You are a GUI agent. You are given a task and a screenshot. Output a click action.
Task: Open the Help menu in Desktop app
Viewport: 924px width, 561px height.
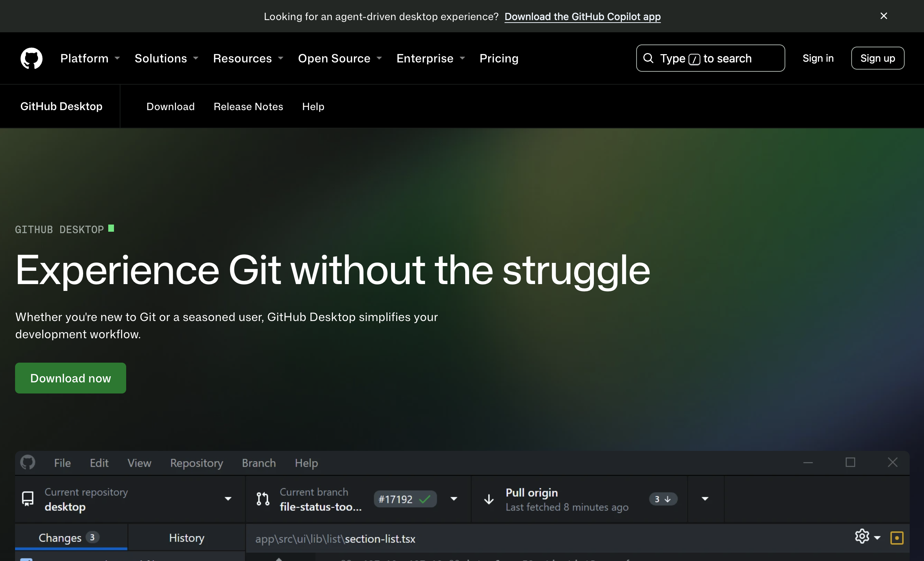coord(306,463)
